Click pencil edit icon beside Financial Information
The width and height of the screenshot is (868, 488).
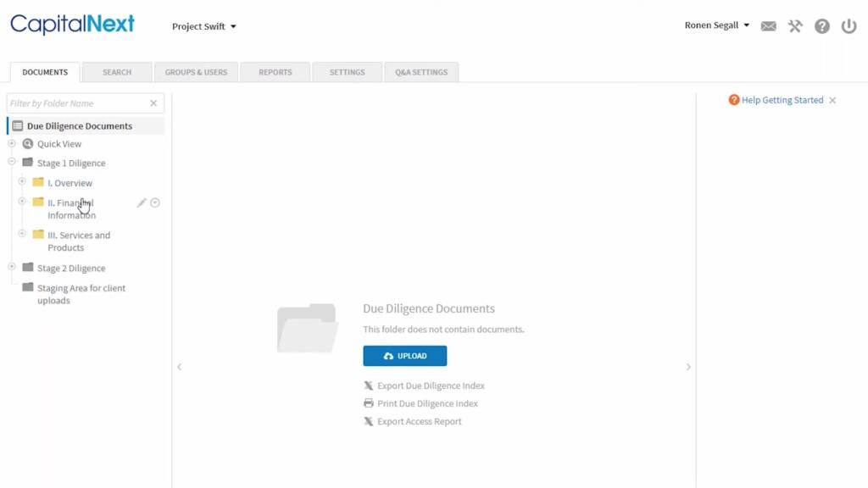pos(142,203)
